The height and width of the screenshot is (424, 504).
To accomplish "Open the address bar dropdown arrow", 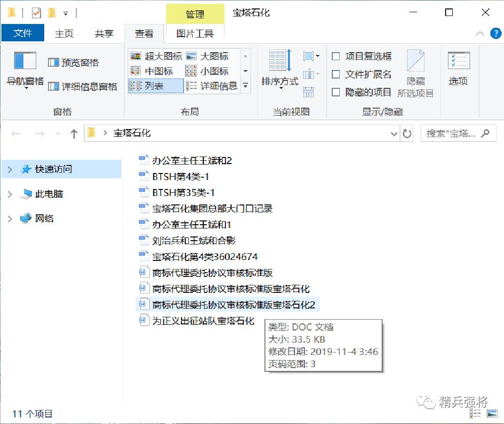I will [x=394, y=133].
